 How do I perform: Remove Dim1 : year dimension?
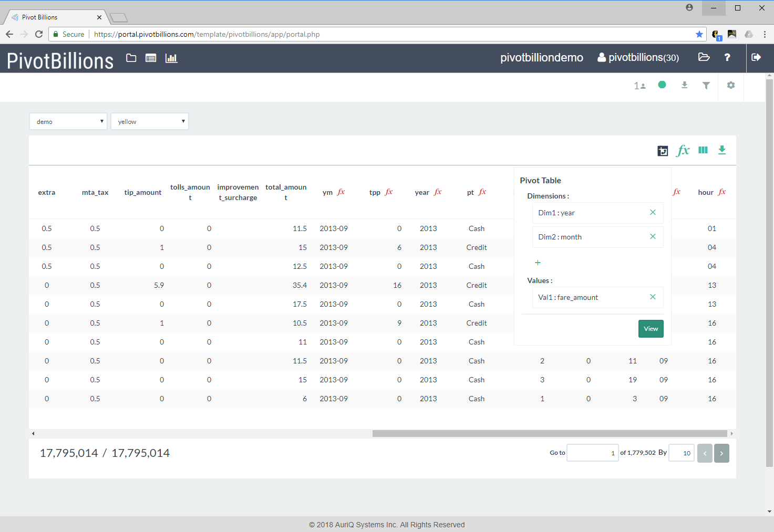point(653,213)
